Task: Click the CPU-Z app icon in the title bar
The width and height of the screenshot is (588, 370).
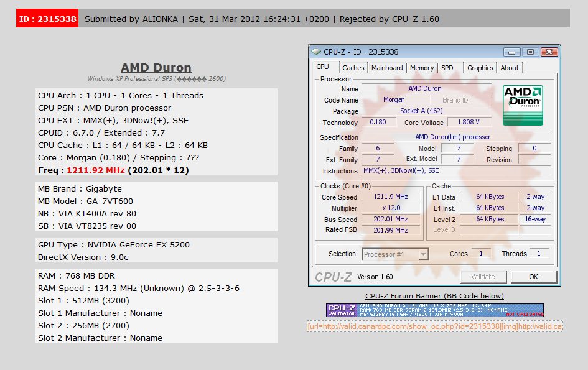Action: coord(316,52)
